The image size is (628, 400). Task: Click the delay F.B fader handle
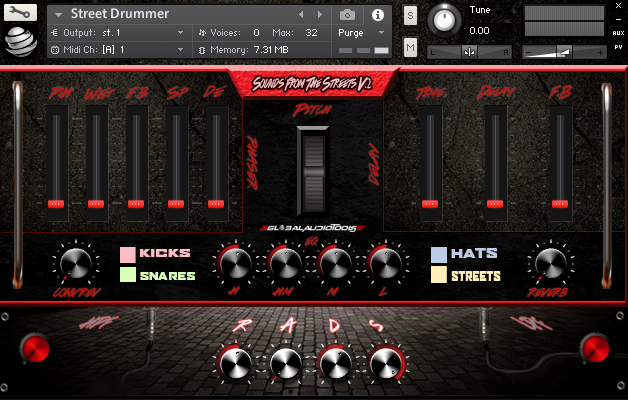(x=560, y=204)
